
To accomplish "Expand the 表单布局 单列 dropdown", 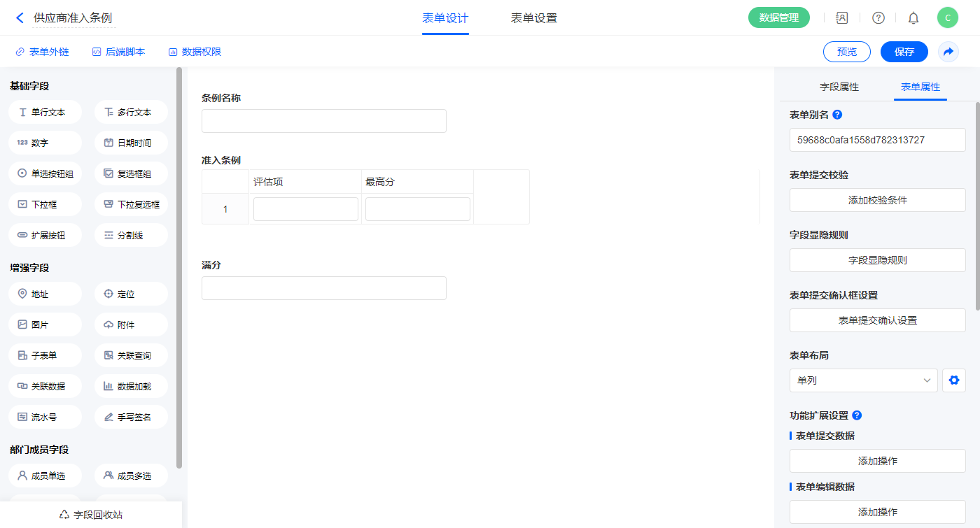I will point(864,380).
